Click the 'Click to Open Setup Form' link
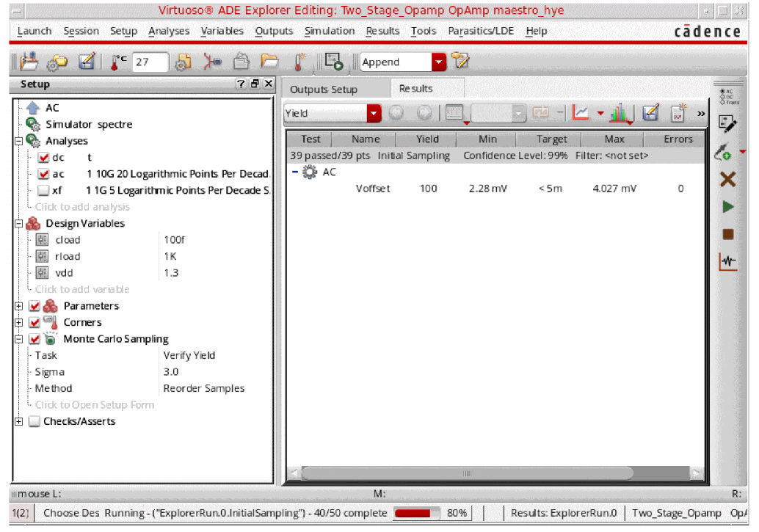This screenshot has width=759, height=532. (x=95, y=405)
